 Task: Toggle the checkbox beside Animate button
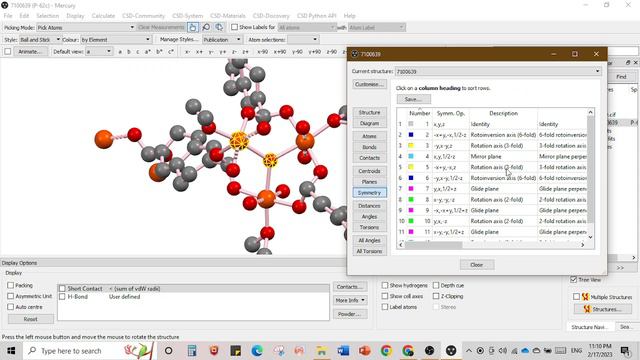[x=7, y=51]
